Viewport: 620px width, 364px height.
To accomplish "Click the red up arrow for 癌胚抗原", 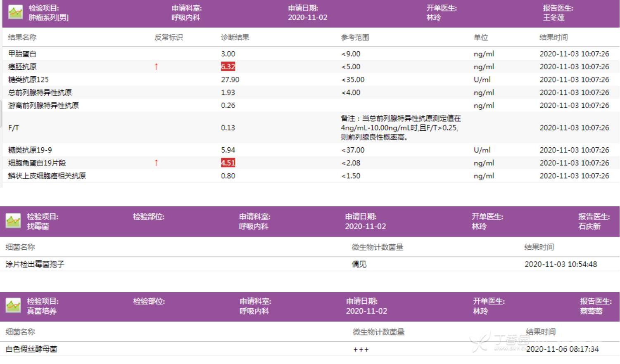I will click(x=156, y=66).
